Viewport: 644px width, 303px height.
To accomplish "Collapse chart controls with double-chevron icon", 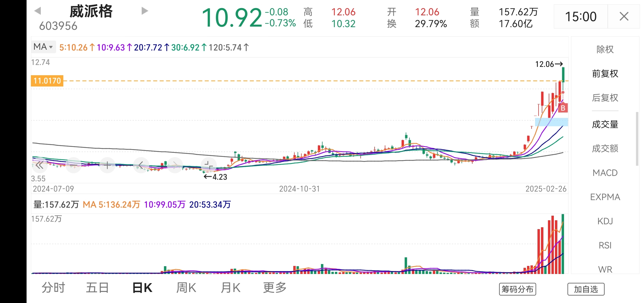I will coord(39,165).
